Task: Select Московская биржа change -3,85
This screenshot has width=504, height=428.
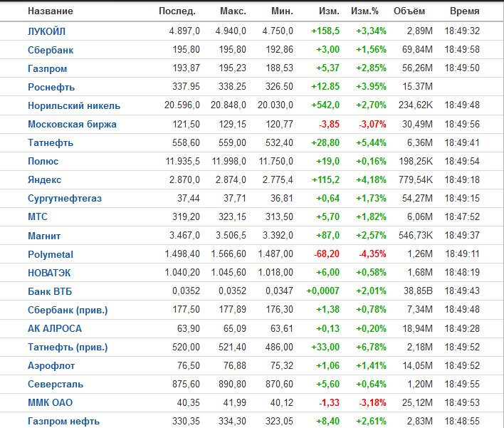Action: click(329, 124)
